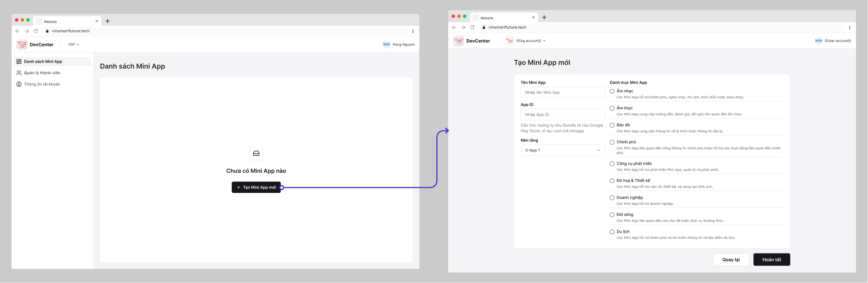Select Du lịch category radio button
The height and width of the screenshot is (283, 868).
pos(612,232)
